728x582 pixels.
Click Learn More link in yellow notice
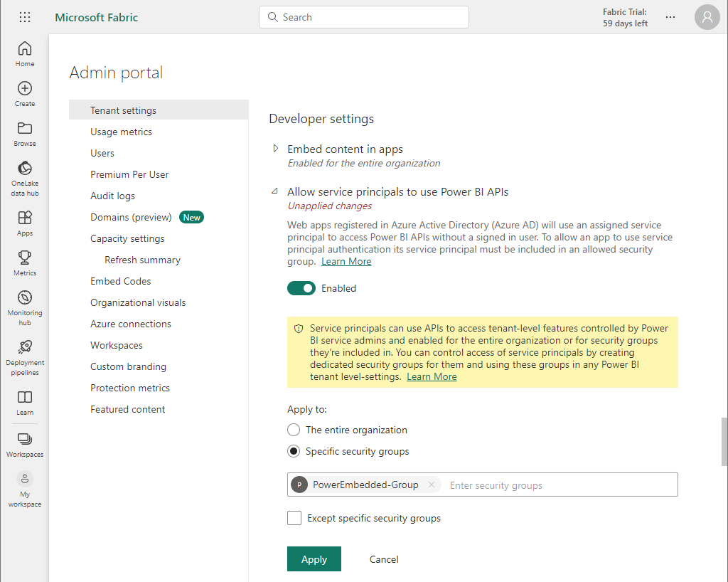432,376
